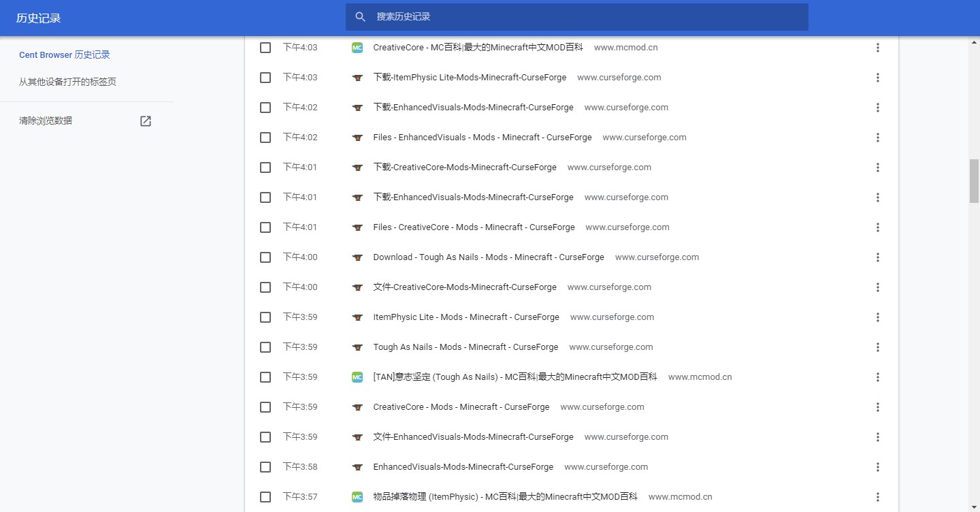This screenshot has width=980, height=512.
Task: Open three-dot menu for Files - CreativeCore row
Action: click(x=878, y=227)
